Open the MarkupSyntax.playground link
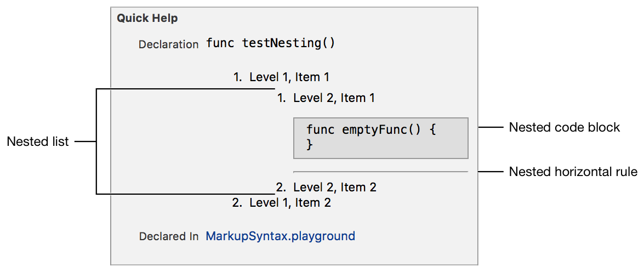The image size is (644, 272). pyautogui.click(x=280, y=236)
